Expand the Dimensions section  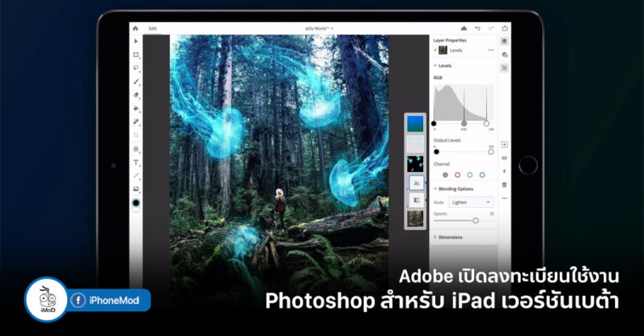click(x=435, y=237)
